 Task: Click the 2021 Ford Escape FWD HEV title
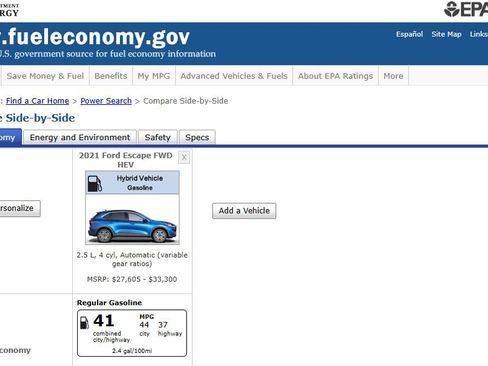pos(126,160)
